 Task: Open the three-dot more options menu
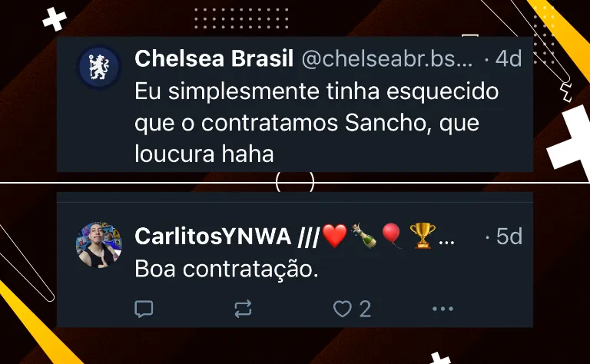tap(442, 309)
